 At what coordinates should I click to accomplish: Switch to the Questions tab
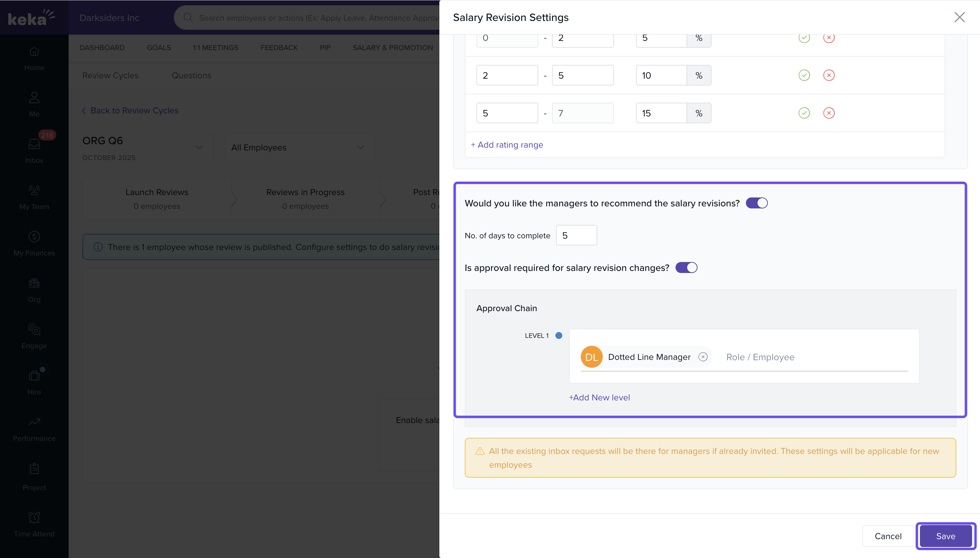pyautogui.click(x=191, y=76)
